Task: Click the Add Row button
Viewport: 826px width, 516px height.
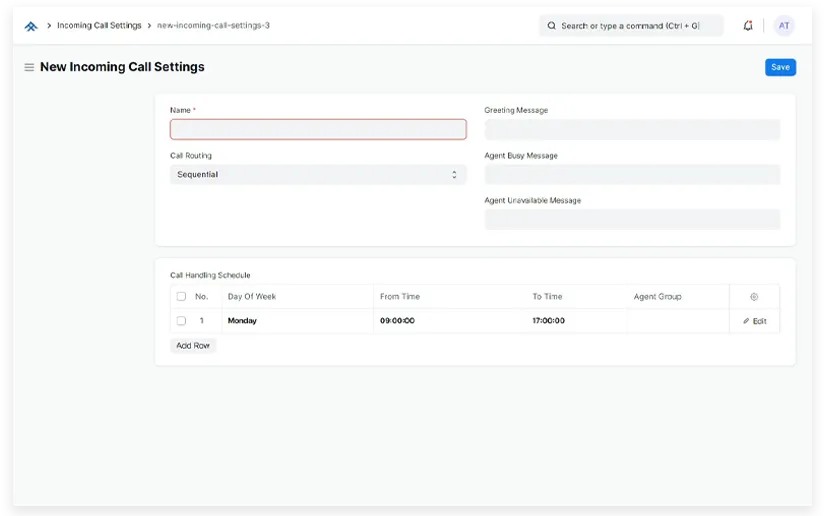Action: 193,346
